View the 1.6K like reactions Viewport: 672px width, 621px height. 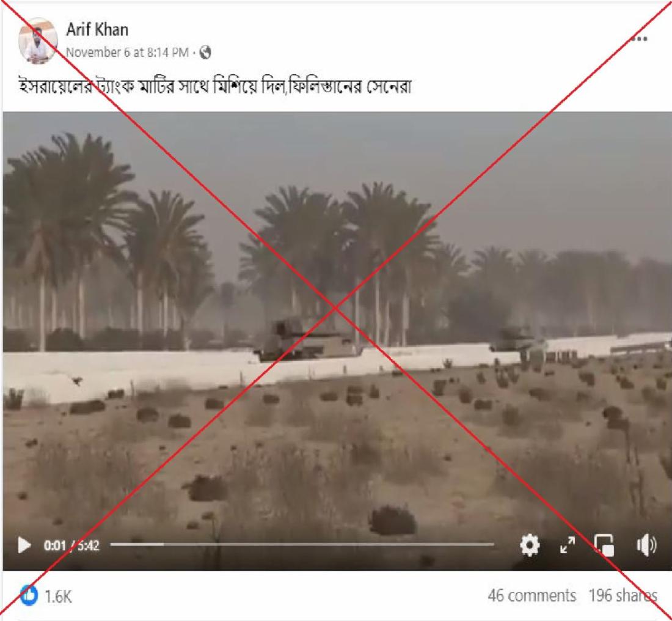point(29,595)
